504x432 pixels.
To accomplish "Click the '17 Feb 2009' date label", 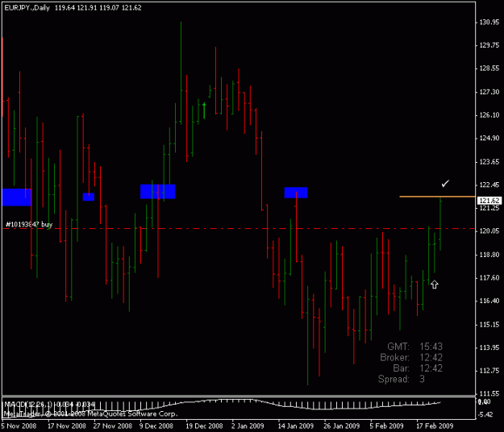I will click(435, 426).
